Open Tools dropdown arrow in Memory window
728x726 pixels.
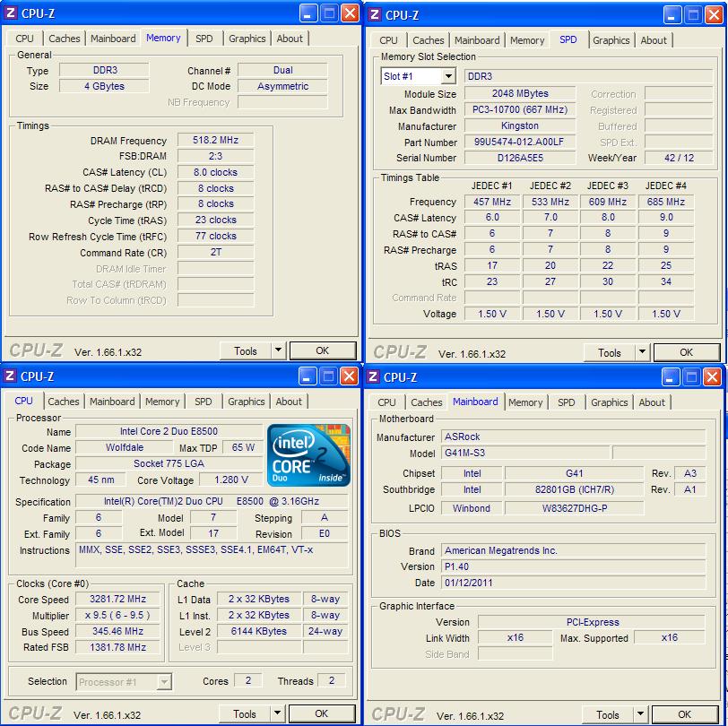(x=278, y=350)
